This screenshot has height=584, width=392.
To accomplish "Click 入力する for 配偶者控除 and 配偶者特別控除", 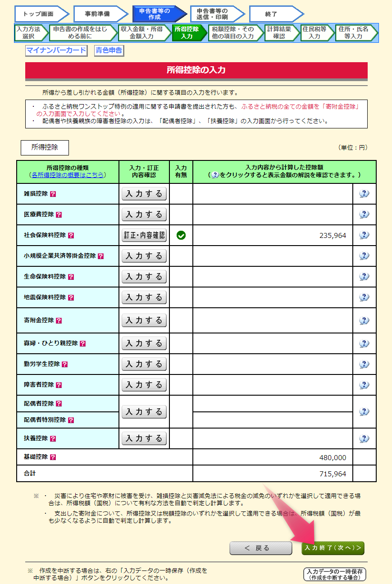I will point(144,412).
